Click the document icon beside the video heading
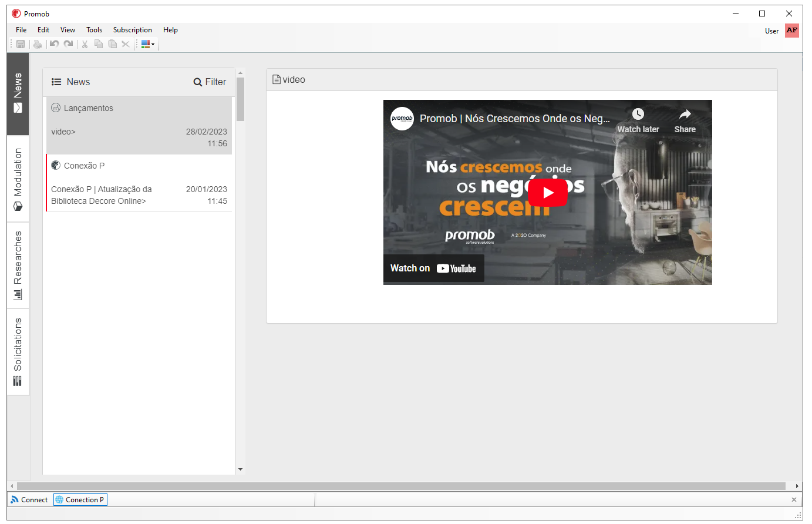This screenshot has width=812, height=524. (x=277, y=79)
